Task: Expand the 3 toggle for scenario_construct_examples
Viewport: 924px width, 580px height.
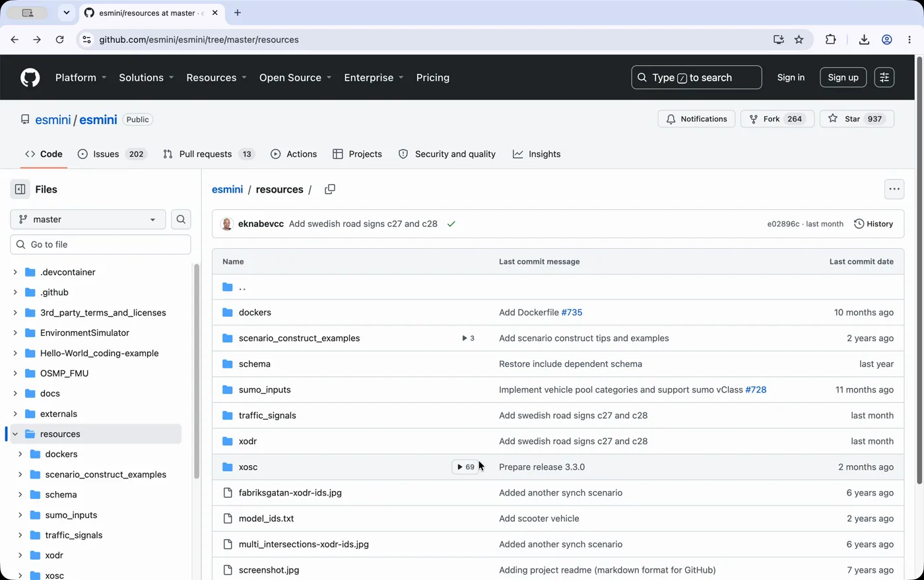Action: (x=467, y=338)
